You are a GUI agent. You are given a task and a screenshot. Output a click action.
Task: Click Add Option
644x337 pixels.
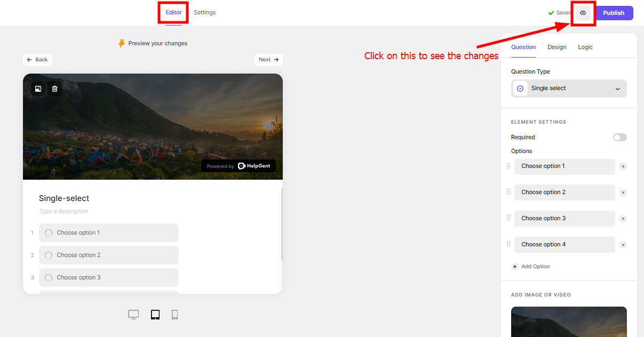[x=530, y=267]
